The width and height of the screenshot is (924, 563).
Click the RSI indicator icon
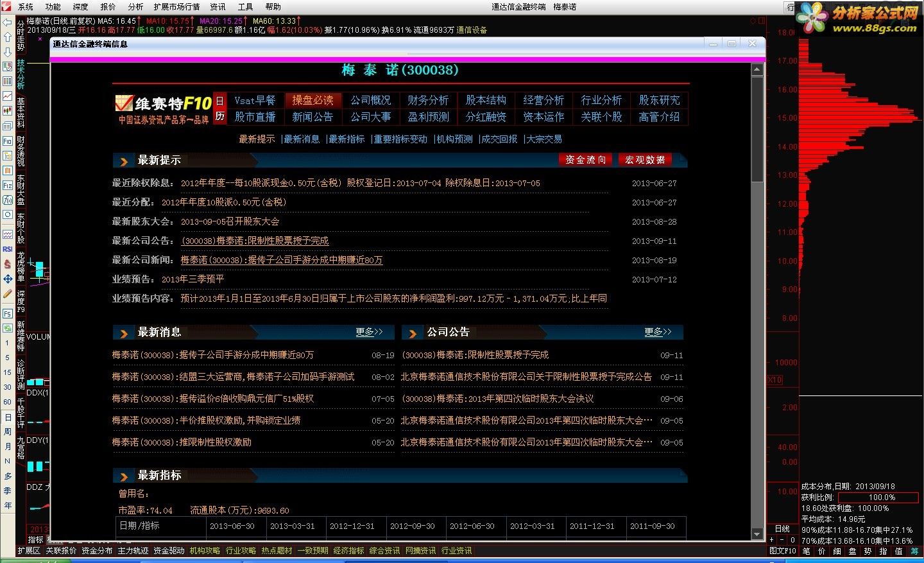pyautogui.click(x=7, y=249)
